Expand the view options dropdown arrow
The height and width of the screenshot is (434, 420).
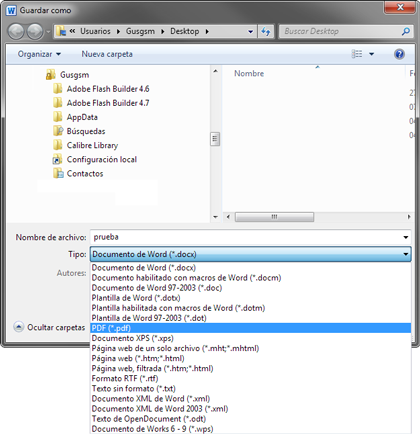click(372, 54)
